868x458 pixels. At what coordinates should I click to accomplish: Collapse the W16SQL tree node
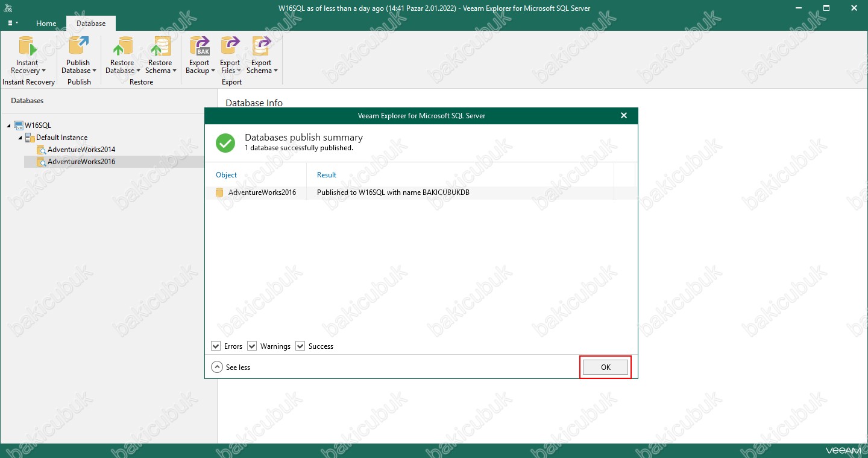pyautogui.click(x=8, y=126)
